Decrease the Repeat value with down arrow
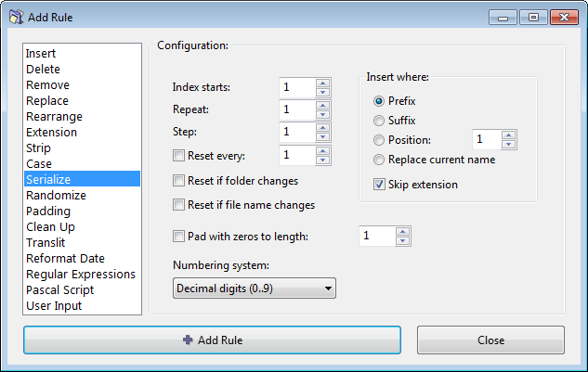588x372 pixels. (322, 114)
